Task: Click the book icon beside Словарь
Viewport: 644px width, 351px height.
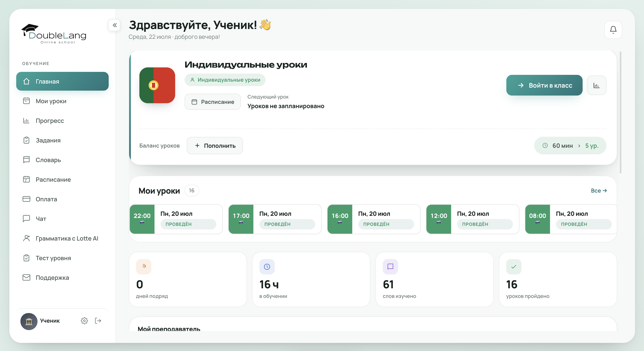Action: [26, 160]
